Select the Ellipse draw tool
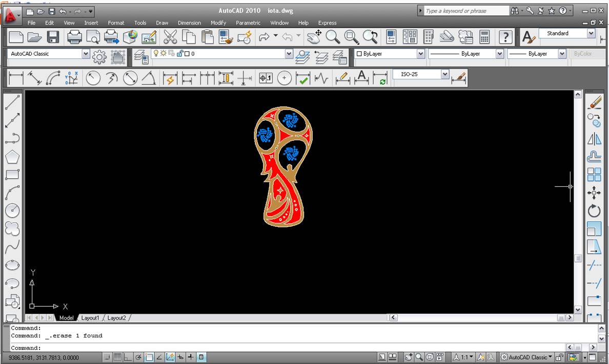Viewport: 609px width, 364px height. coord(12,265)
